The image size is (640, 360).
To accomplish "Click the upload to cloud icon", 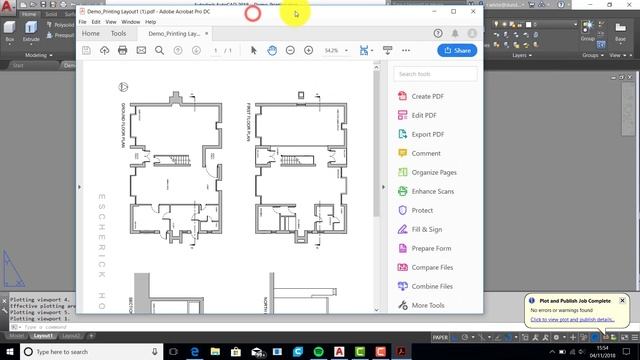I will 104,50.
